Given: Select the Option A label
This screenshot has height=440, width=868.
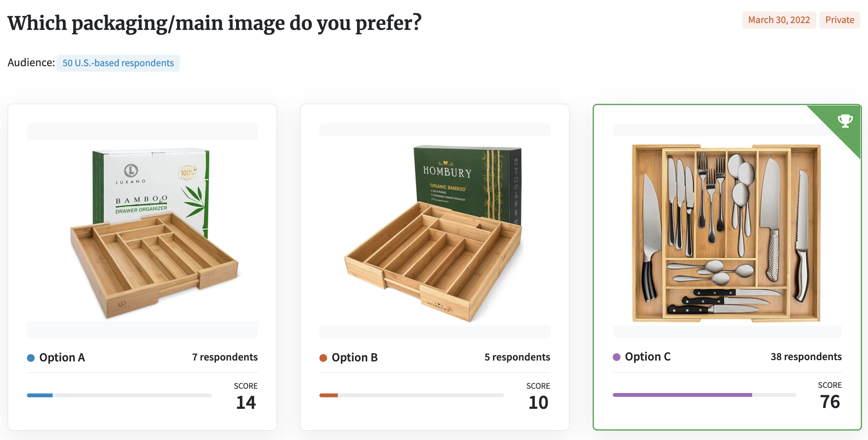Looking at the screenshot, I should click(x=62, y=358).
